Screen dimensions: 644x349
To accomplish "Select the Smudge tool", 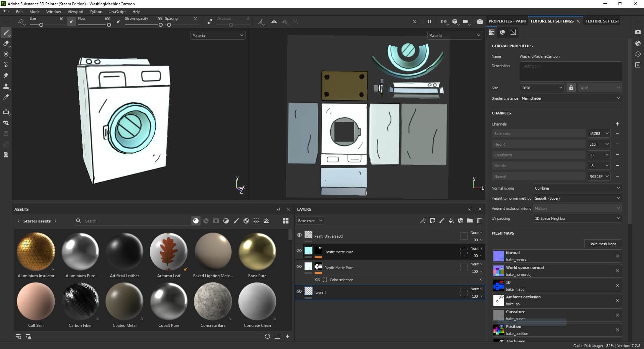I will coord(6,76).
